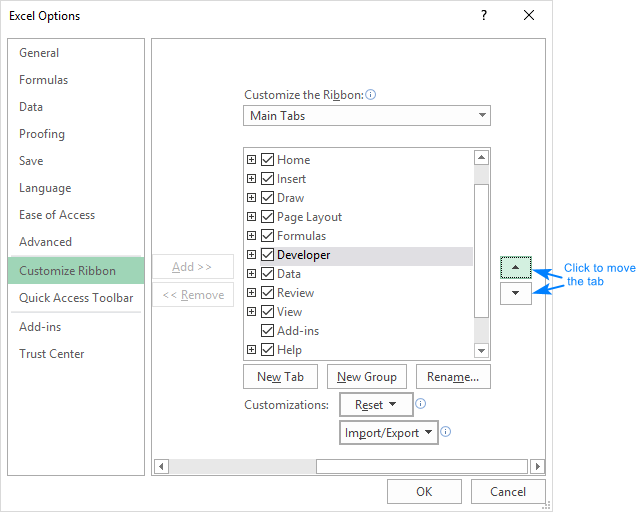This screenshot has width=641, height=512.
Task: Switch to the Formulas options category
Action: (44, 80)
